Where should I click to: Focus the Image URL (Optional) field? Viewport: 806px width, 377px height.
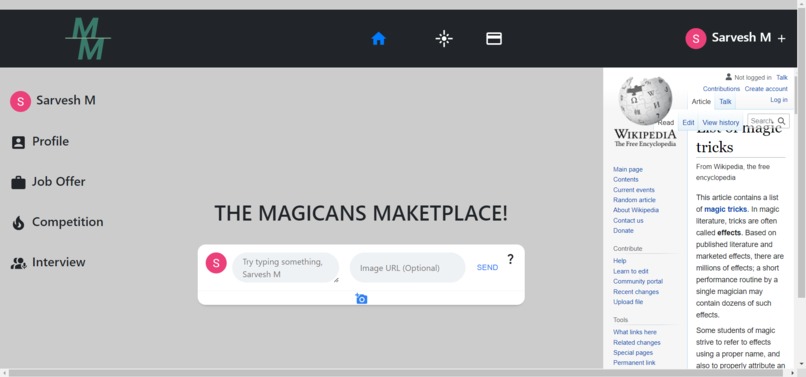pos(408,267)
